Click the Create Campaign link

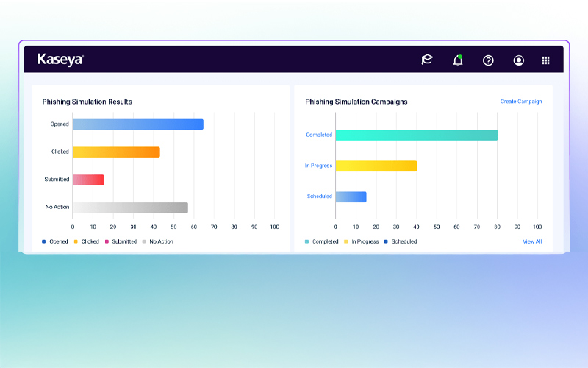click(520, 102)
